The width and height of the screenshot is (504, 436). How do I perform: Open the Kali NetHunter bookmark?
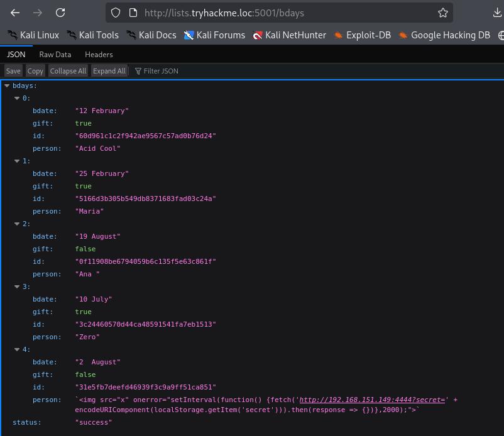point(289,35)
